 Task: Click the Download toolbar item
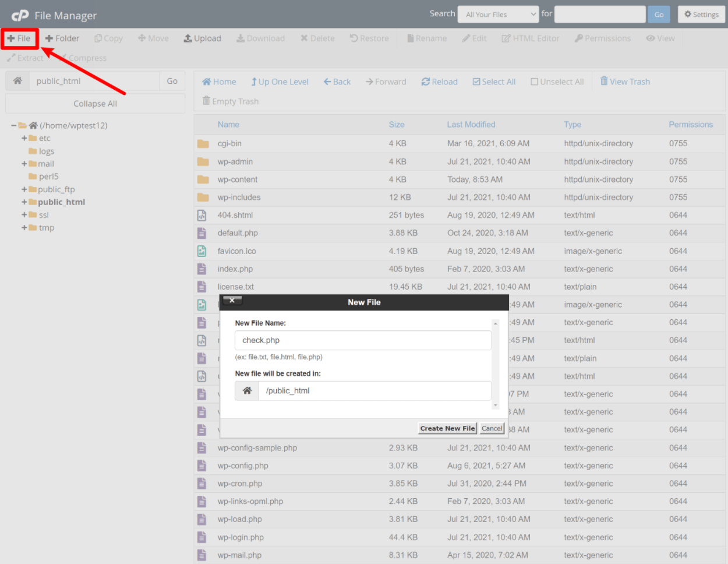(x=260, y=38)
